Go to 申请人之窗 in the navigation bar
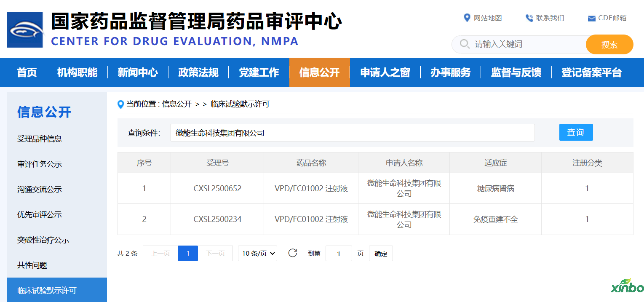 click(x=385, y=72)
